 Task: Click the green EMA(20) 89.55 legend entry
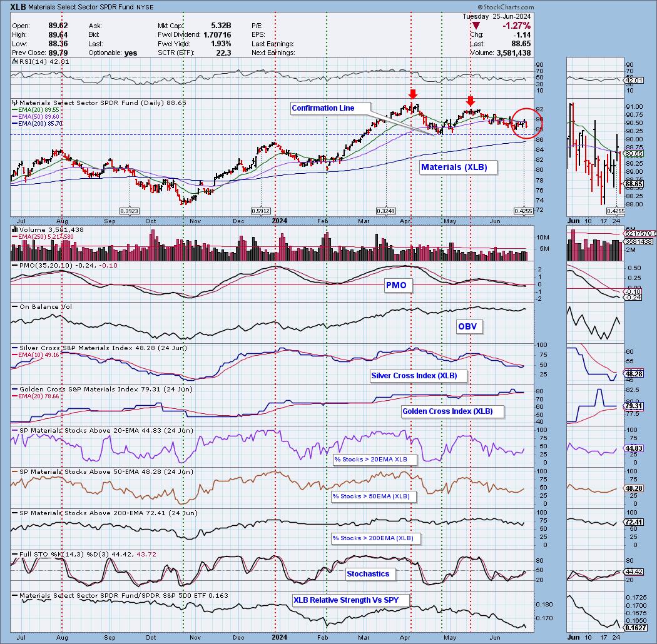(x=36, y=109)
